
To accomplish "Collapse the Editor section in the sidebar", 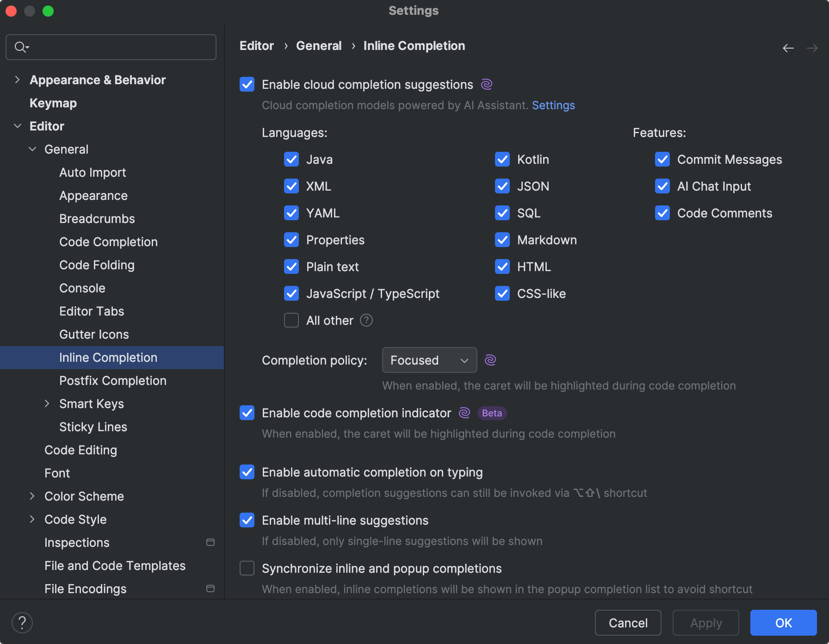I will 18,126.
